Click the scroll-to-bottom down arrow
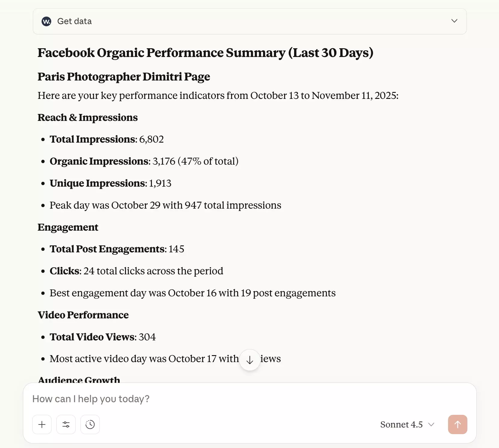The height and width of the screenshot is (448, 499). [249, 360]
